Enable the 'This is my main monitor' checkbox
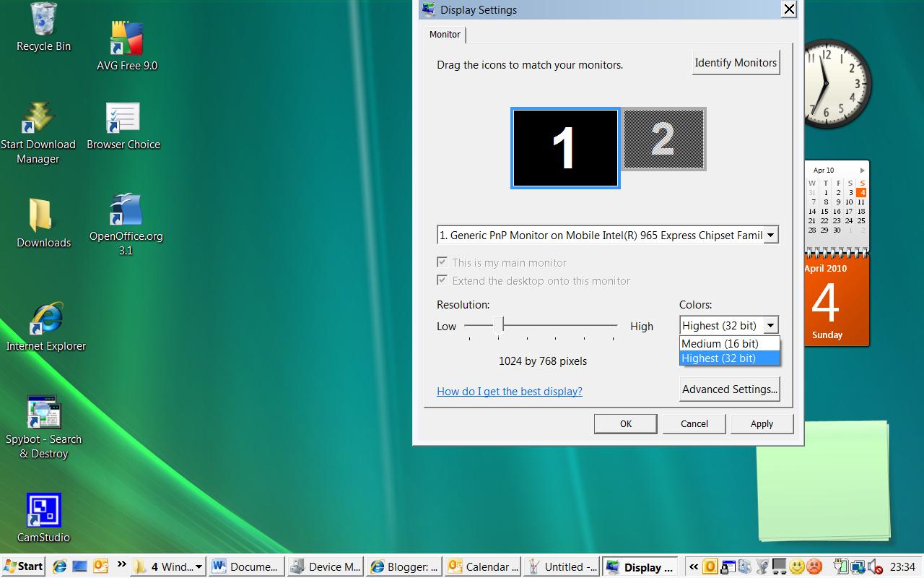924x578 pixels. (442, 263)
